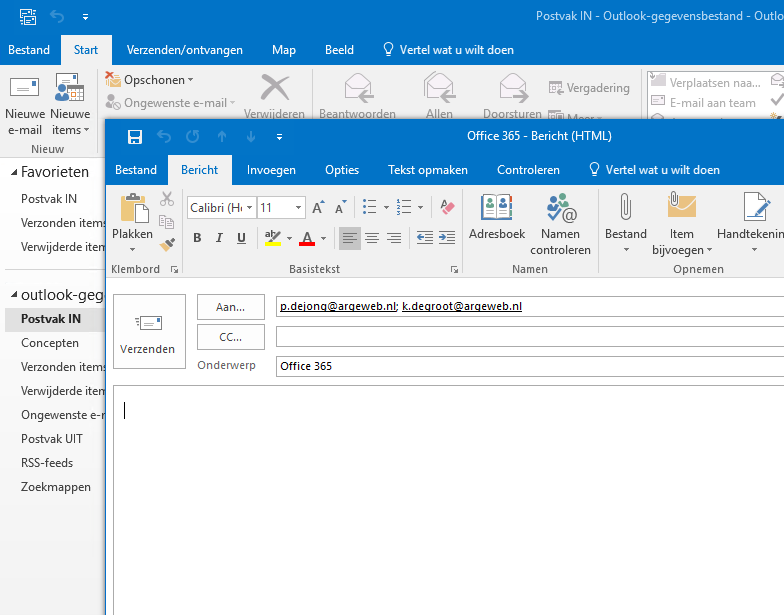Click the Onderwerp field with Office 365
This screenshot has width=784, height=615.
pos(530,366)
